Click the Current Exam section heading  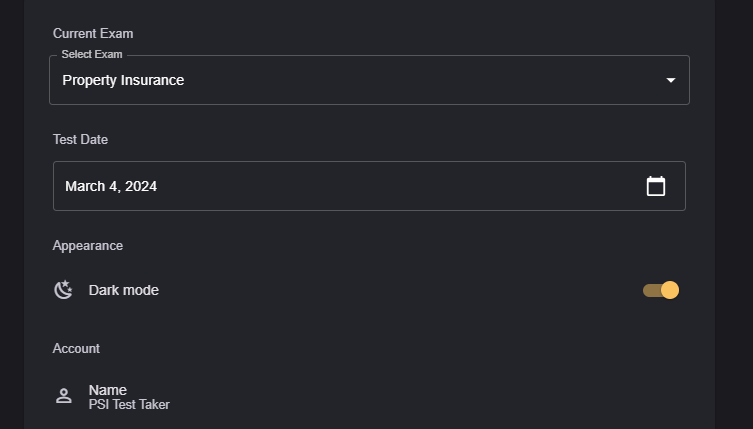(x=93, y=33)
